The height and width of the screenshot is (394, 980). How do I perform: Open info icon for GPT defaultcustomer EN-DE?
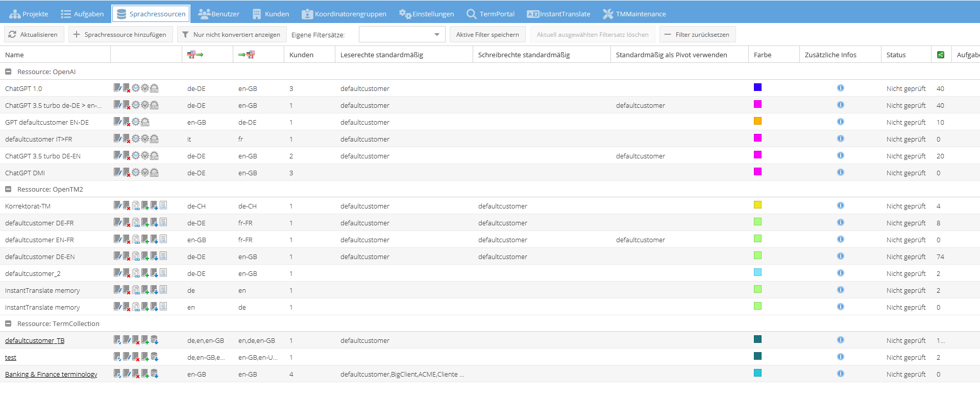click(840, 122)
